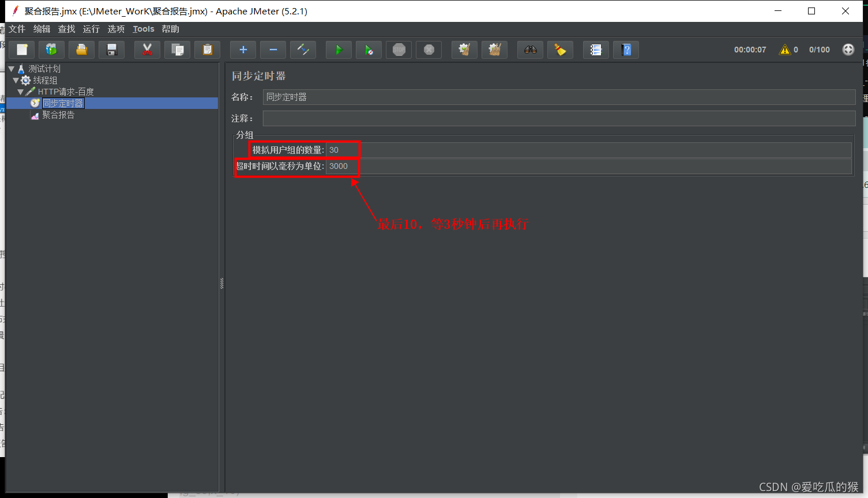Start test without pauses icon
This screenshot has height=498, width=868.
[369, 50]
